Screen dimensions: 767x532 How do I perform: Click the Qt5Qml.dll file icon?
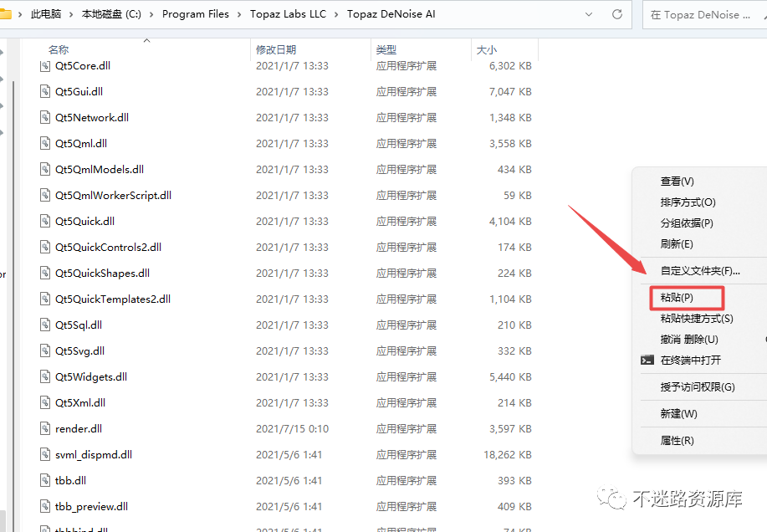coord(45,143)
